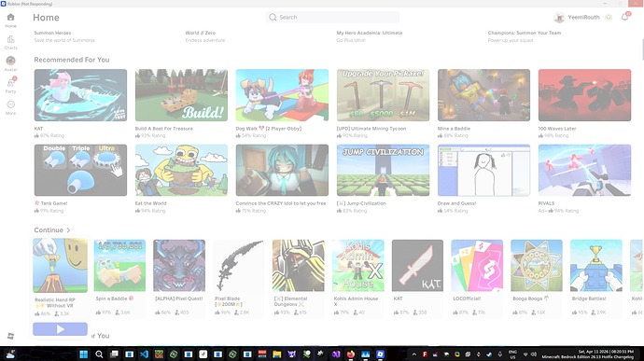Open Pixel Blade in Continue row
644x361 pixels.
[x=239, y=266]
